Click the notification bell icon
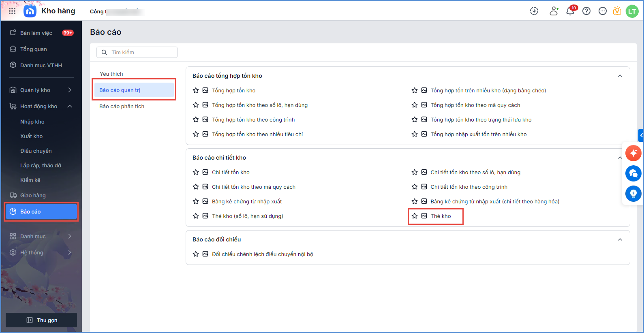This screenshot has width=644, height=333. pyautogui.click(x=570, y=11)
